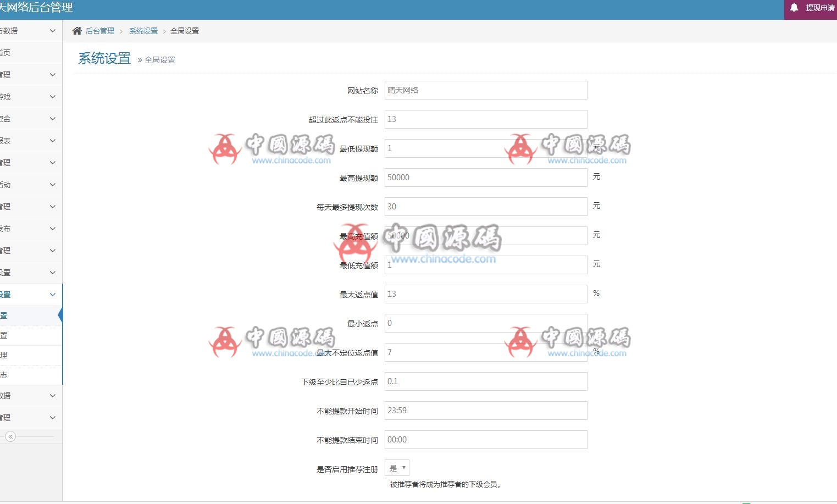Open the 志 (log) submenu item
This screenshot has height=504, width=837.
click(31, 375)
